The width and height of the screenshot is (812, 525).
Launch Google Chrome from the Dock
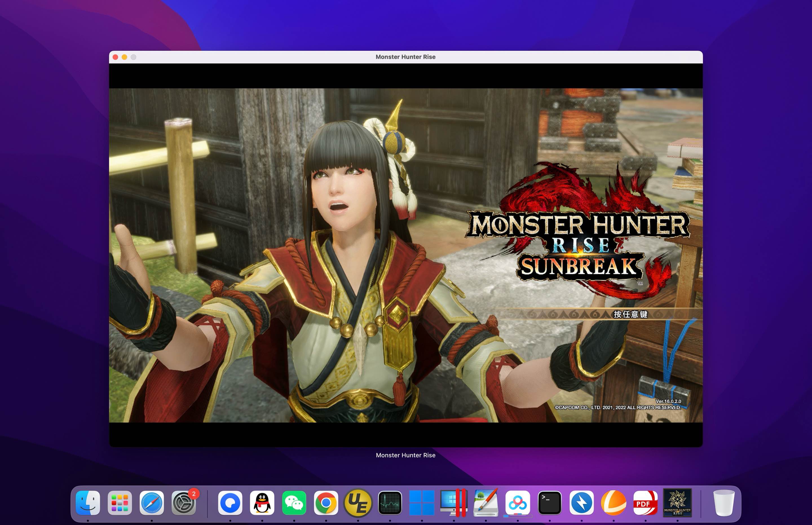[326, 502]
